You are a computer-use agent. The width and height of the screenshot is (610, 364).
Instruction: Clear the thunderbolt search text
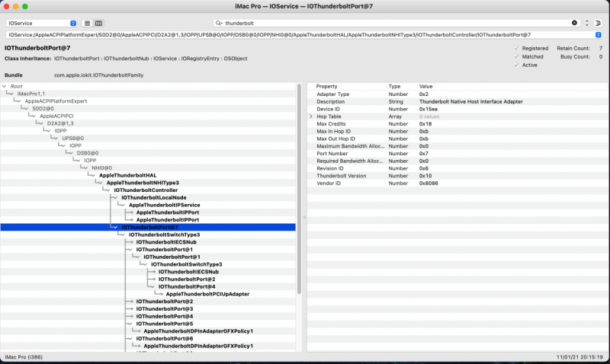(574, 24)
